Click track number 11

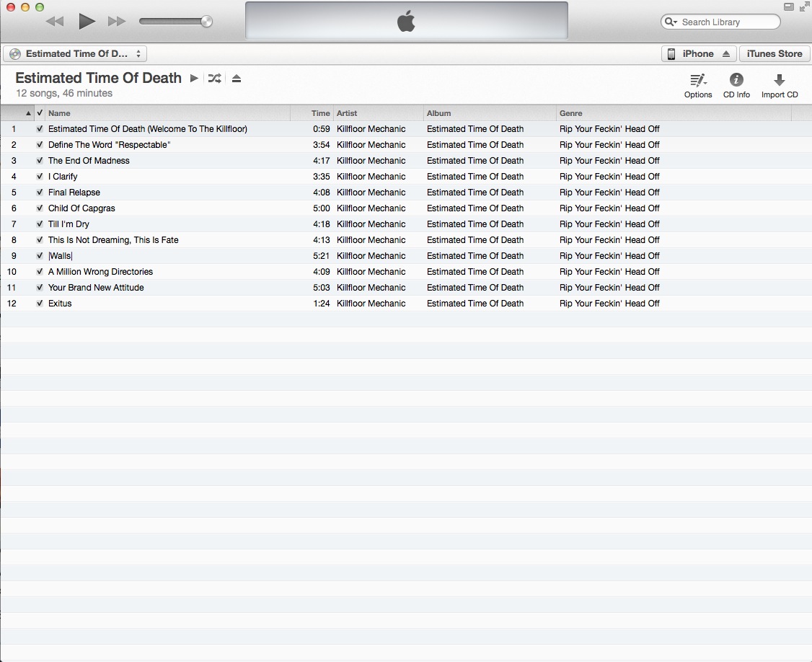[12, 288]
